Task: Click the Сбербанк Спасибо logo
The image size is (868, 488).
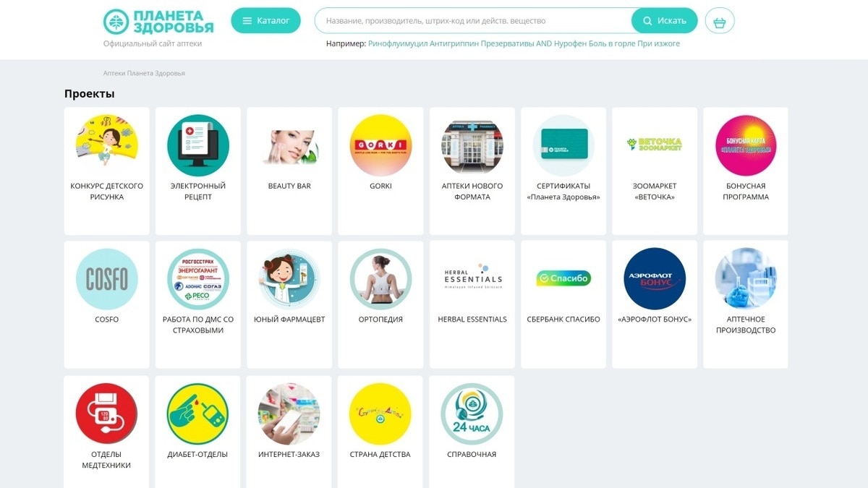Action: 563,278
